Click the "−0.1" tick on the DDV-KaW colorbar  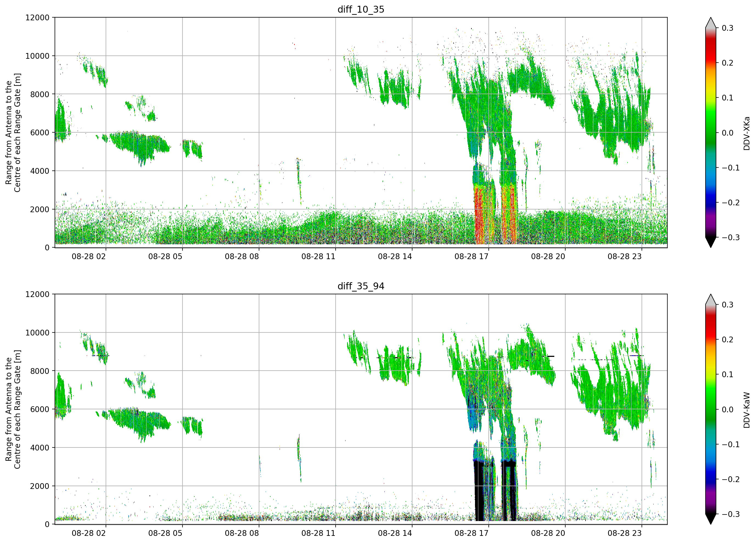[x=731, y=445]
